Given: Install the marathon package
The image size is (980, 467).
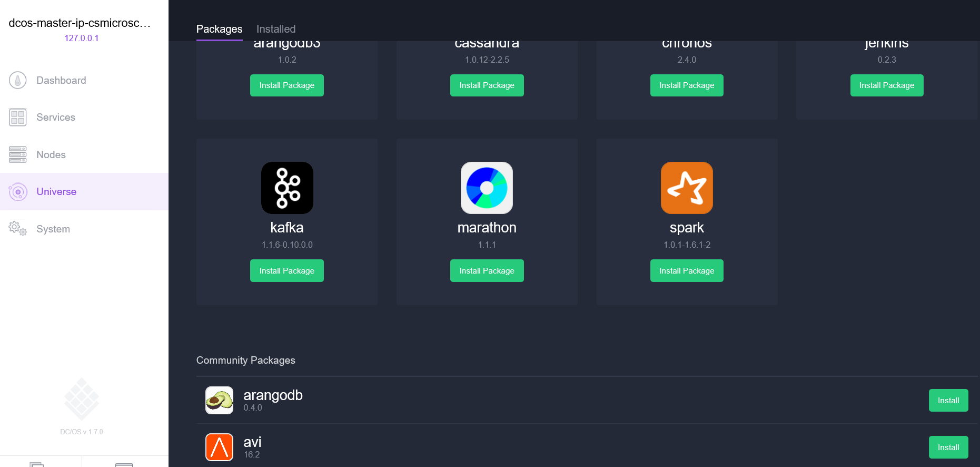Looking at the screenshot, I should [x=487, y=271].
